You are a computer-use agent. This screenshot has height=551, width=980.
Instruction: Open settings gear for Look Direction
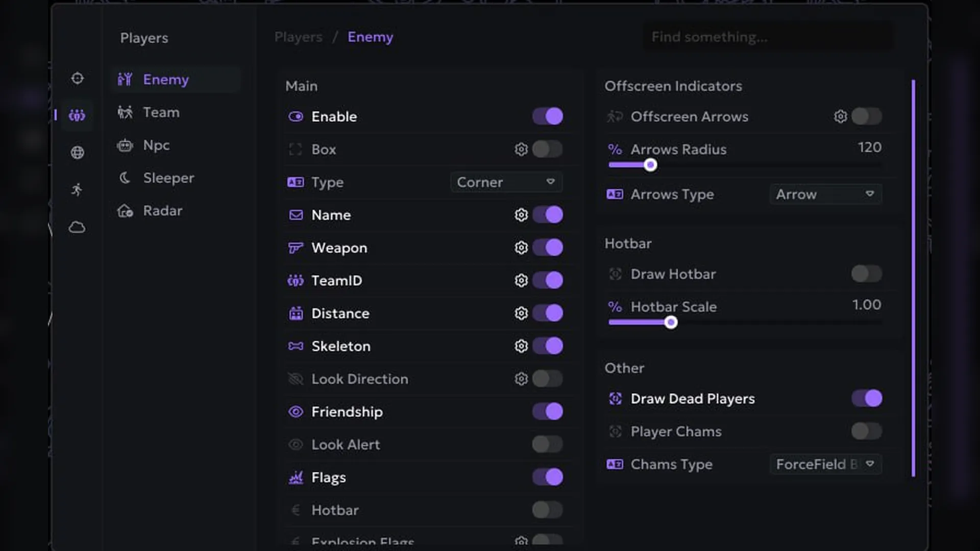521,379
